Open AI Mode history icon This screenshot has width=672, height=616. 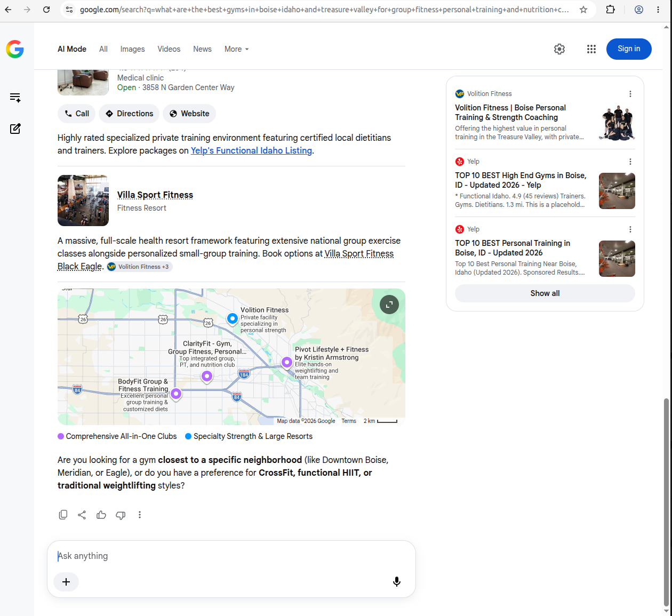15,98
